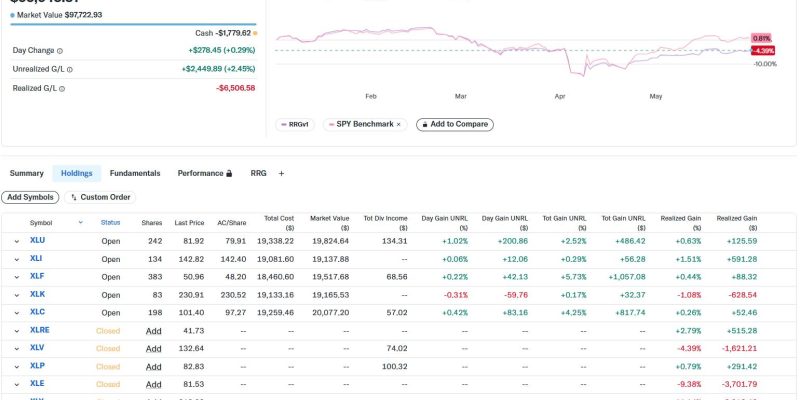Click the lock icon on Performance tab
800x400 pixels.
[229, 173]
